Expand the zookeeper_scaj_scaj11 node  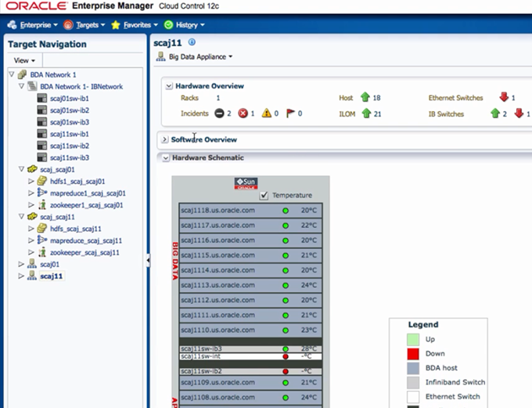[x=31, y=252]
